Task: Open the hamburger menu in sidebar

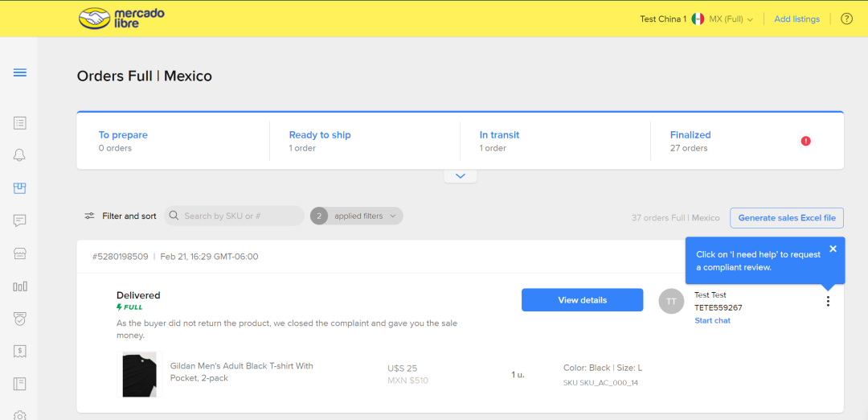Action: (x=20, y=73)
